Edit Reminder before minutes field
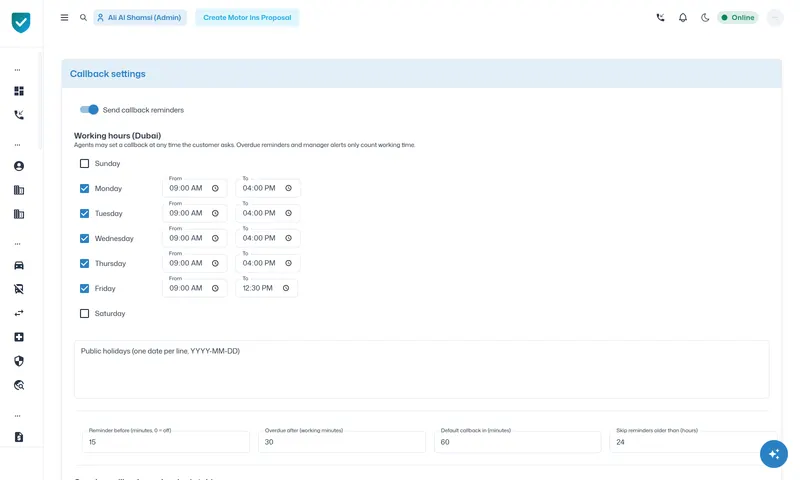The image size is (800, 480). click(166, 442)
